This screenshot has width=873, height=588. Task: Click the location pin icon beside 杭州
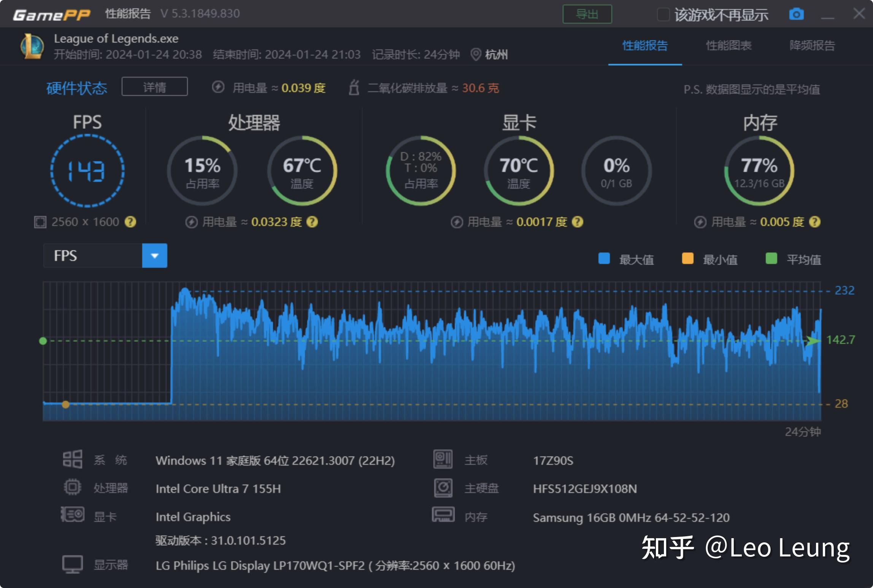[x=476, y=54]
